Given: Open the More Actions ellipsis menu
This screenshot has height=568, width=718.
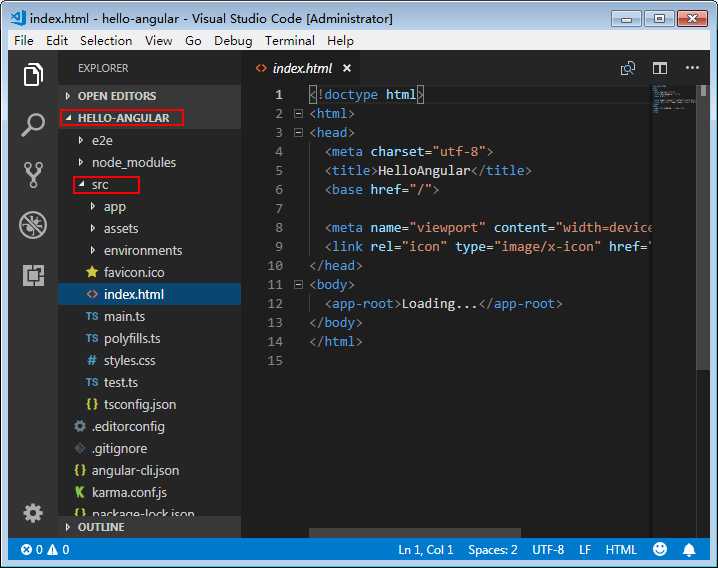Looking at the screenshot, I should point(692,68).
